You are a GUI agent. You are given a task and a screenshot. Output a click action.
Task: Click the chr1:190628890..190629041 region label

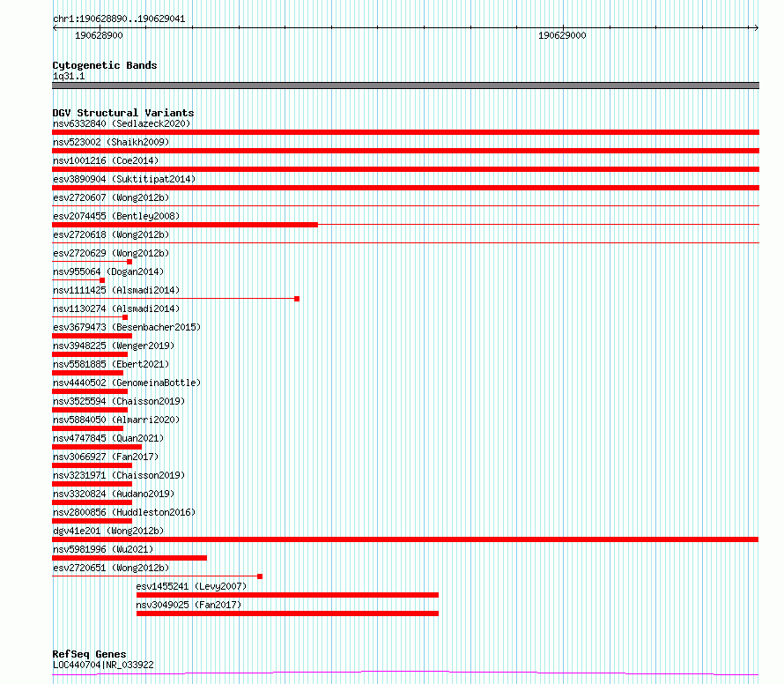[x=119, y=19]
